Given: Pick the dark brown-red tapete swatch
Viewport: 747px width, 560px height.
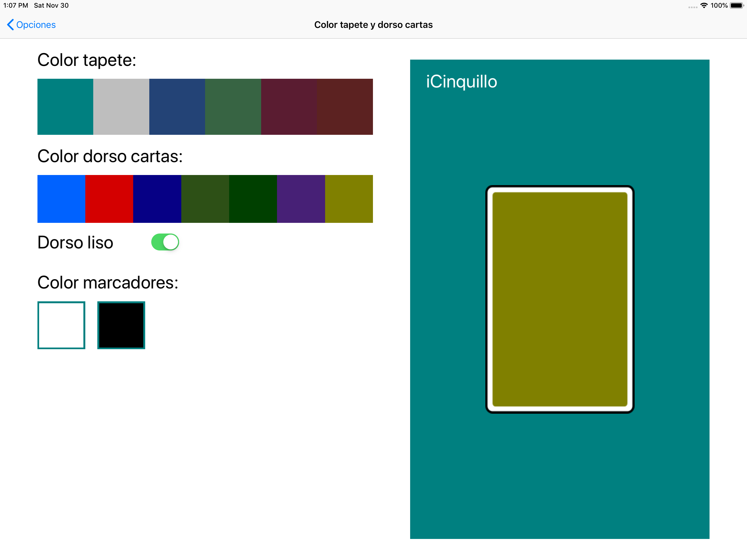Looking at the screenshot, I should [x=345, y=107].
